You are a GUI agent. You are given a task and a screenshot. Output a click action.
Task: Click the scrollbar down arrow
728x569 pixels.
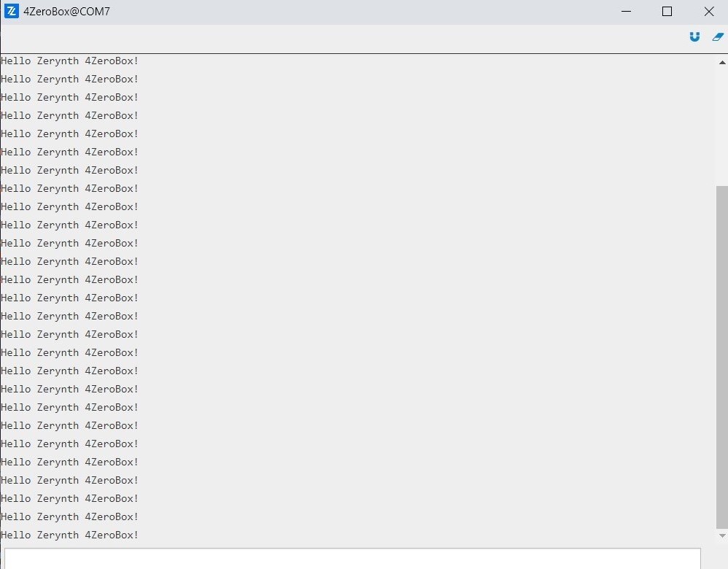click(x=722, y=535)
